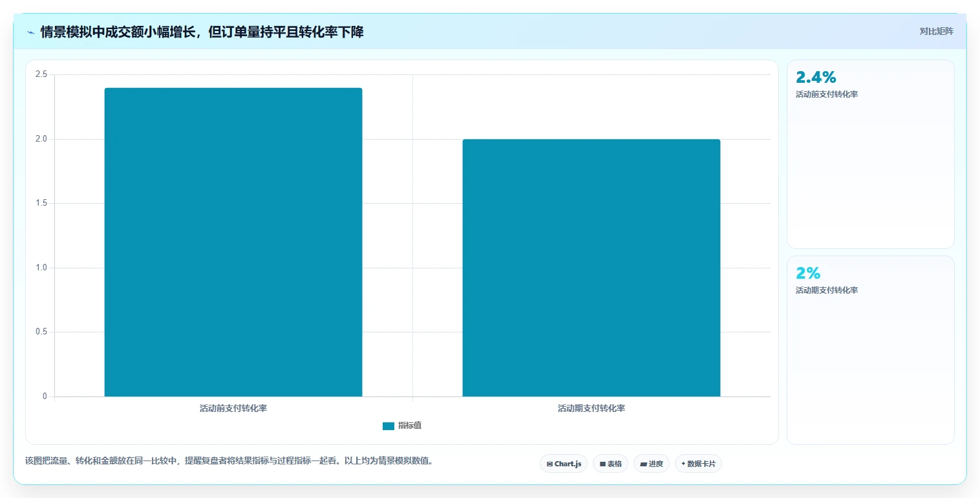Select the Chart.js tag chip
980x498 pixels.
(x=564, y=464)
